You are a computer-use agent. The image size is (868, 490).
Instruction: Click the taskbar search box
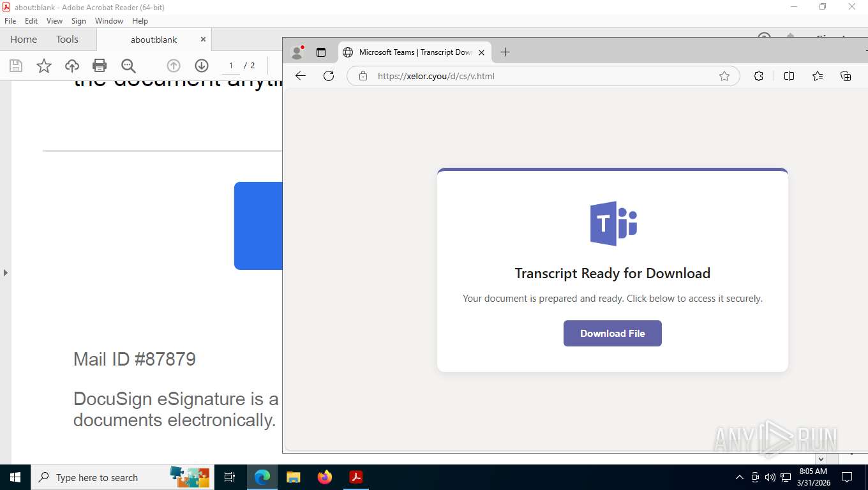[x=123, y=477]
